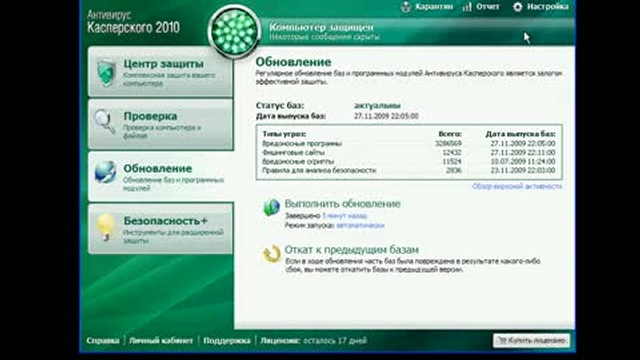The height and width of the screenshot is (360, 640).
Task: Click the globe icon next to Выполнить обновление
Action: click(x=271, y=207)
